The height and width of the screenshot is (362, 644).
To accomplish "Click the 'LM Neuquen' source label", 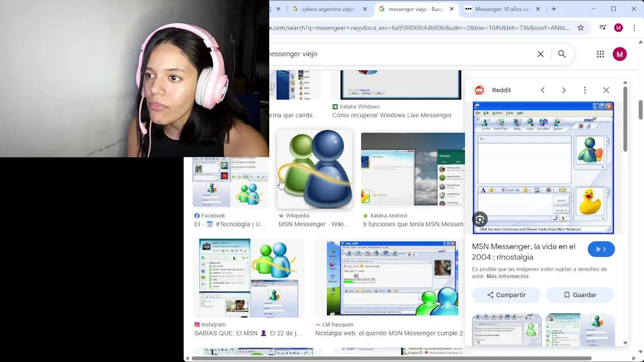I will [338, 325].
